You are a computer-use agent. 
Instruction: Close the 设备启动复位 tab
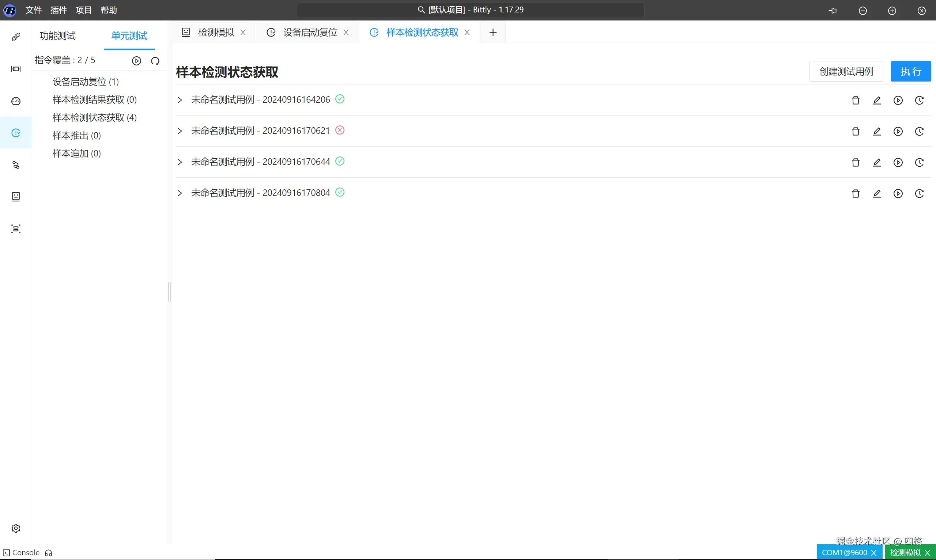point(346,33)
